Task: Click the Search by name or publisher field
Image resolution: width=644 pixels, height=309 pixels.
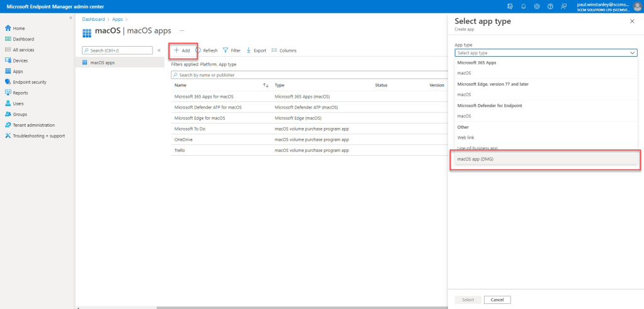Action: tap(302, 75)
